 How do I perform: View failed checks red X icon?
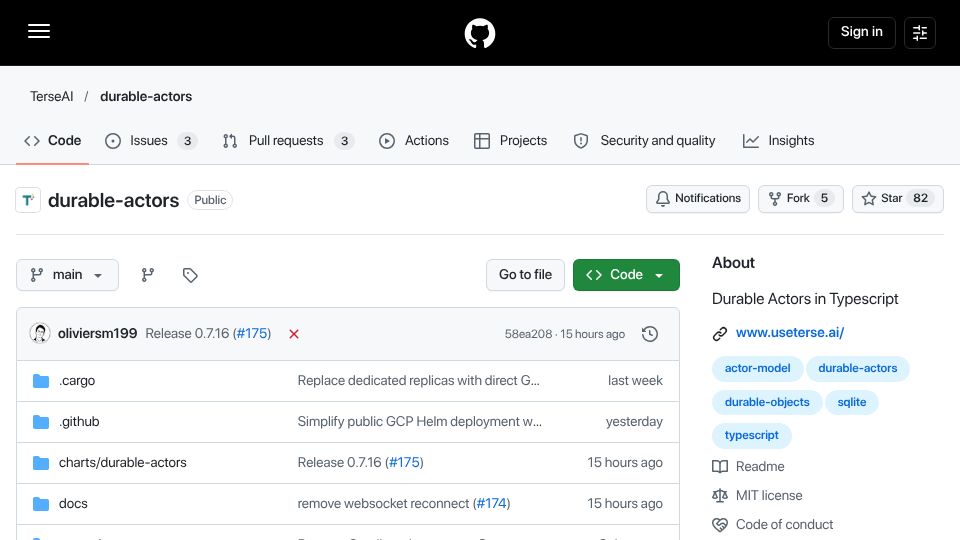[294, 334]
